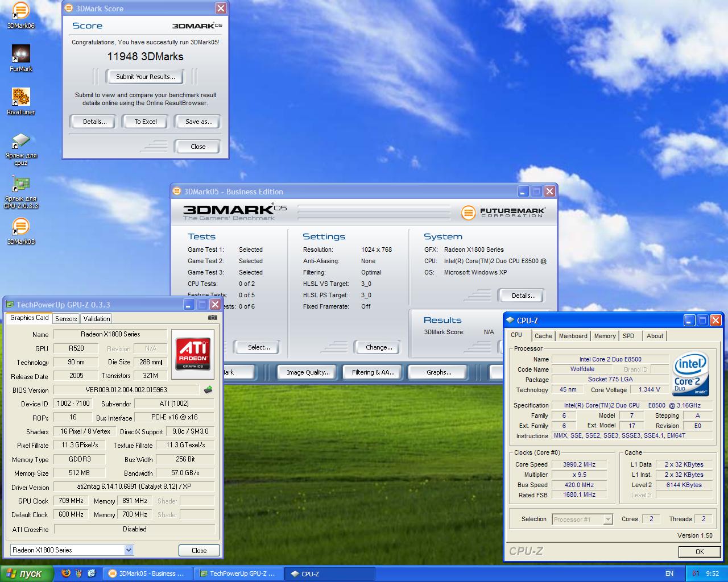Select the Graphics Card tab in GPU-Z
This screenshot has width=728, height=582.
pos(30,318)
